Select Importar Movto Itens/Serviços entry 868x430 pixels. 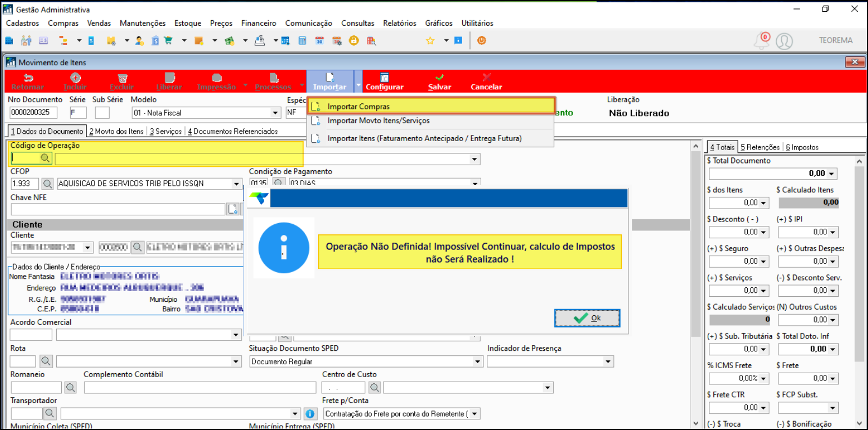[x=431, y=120]
